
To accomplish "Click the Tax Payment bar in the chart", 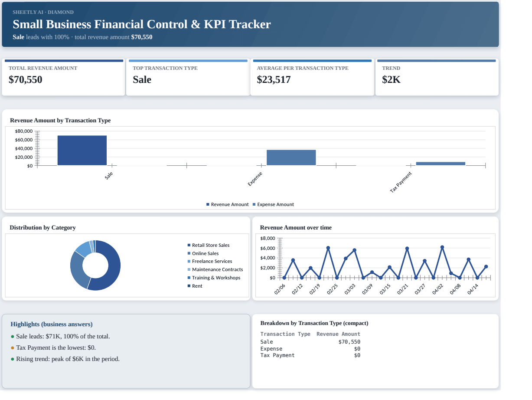I will (441, 164).
